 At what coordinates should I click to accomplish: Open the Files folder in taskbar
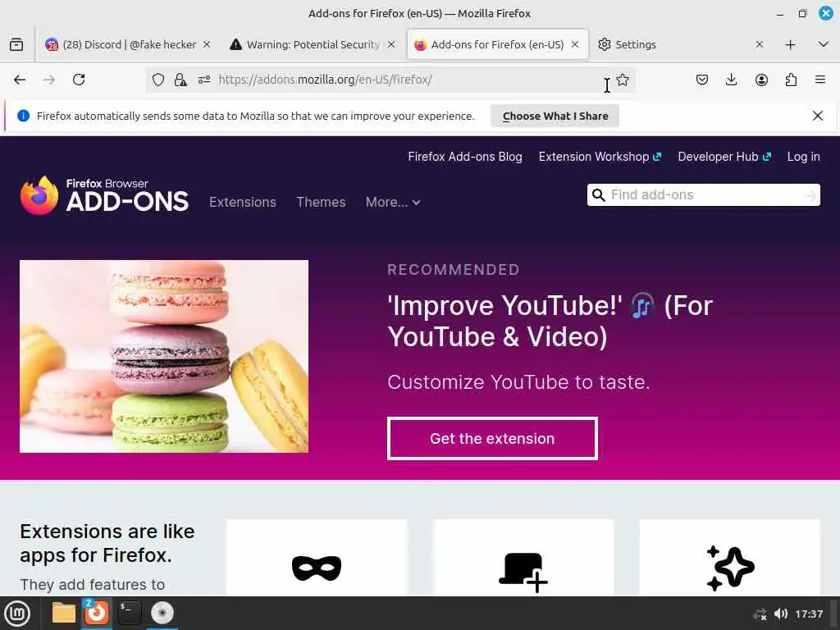coord(64,614)
